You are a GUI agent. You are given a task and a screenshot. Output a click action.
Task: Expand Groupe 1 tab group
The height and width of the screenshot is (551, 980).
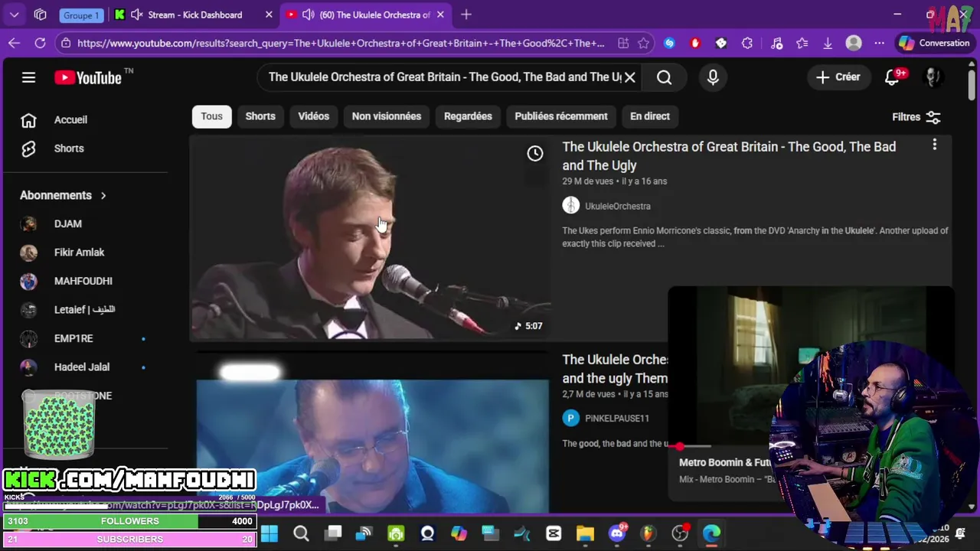pos(80,15)
